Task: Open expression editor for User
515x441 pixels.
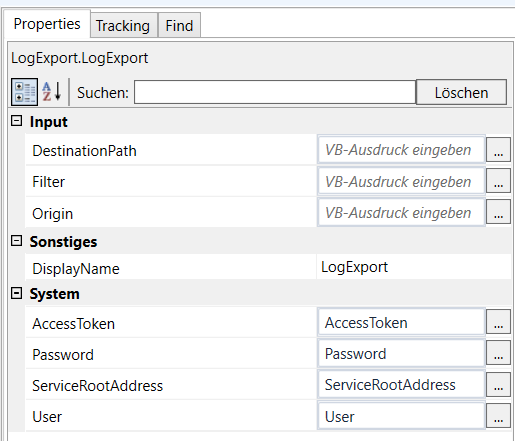Action: [x=498, y=416]
